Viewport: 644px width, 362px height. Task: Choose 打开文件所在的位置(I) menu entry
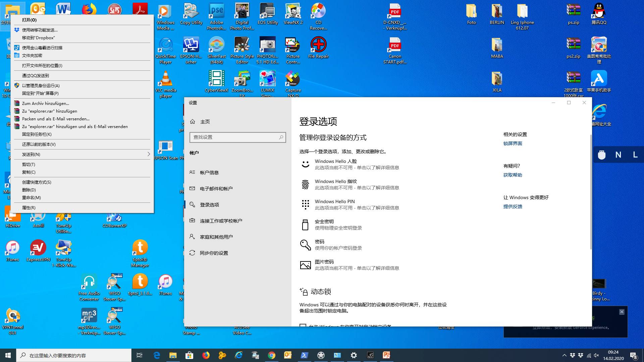coord(82,66)
